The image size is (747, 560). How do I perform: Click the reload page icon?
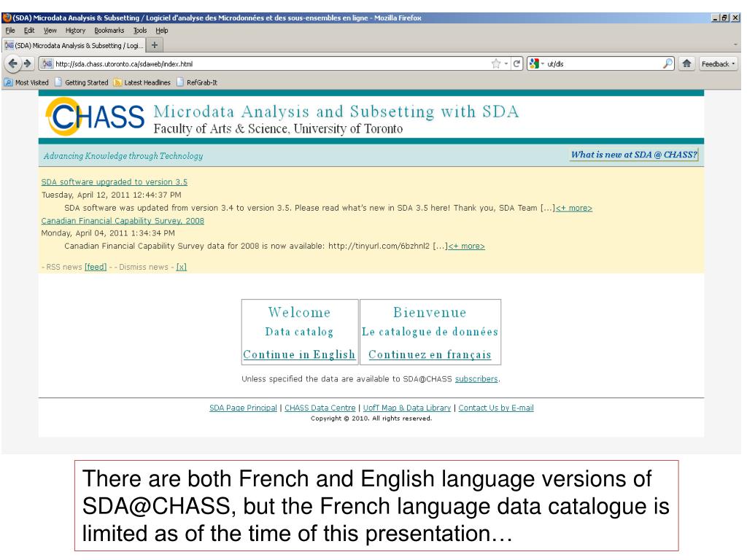pyautogui.click(x=517, y=64)
